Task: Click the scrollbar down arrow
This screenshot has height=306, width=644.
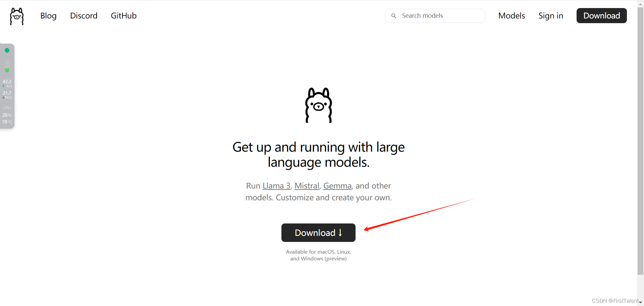Action: tap(640, 302)
